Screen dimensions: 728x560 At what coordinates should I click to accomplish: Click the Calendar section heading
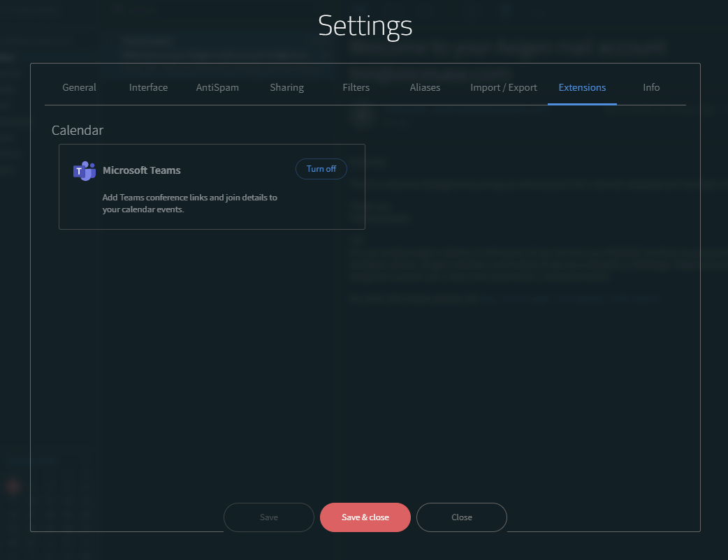coord(78,131)
